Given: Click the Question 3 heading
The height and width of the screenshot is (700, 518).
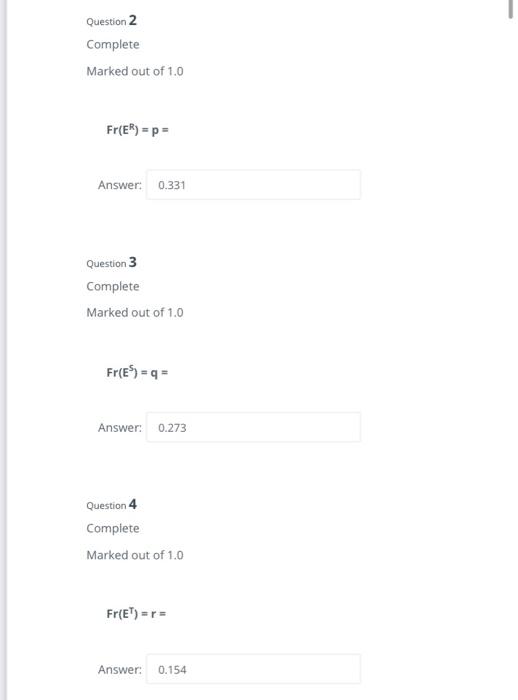Looking at the screenshot, I should coord(112,262).
